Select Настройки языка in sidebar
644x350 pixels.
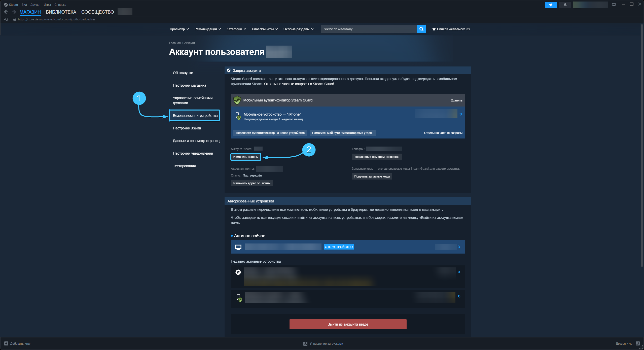187,128
